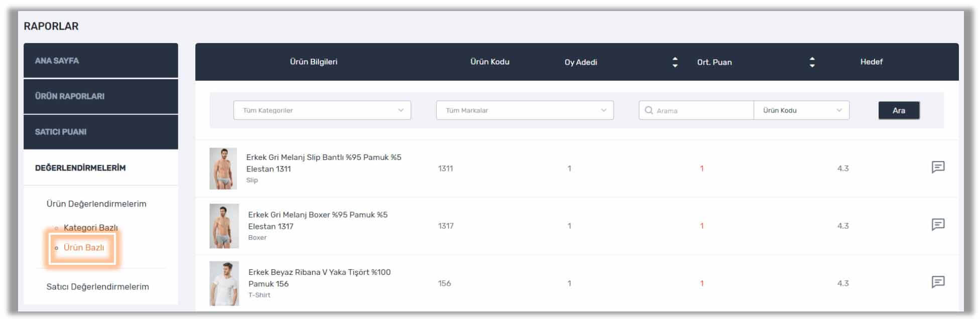
Task: Click the T-Shirt category label
Action: (x=259, y=295)
